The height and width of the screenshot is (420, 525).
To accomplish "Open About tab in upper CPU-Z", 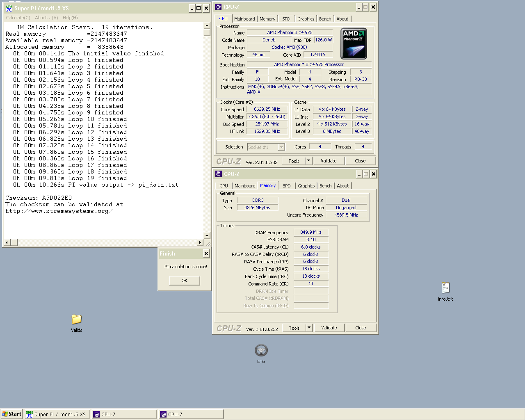I will tap(342, 19).
